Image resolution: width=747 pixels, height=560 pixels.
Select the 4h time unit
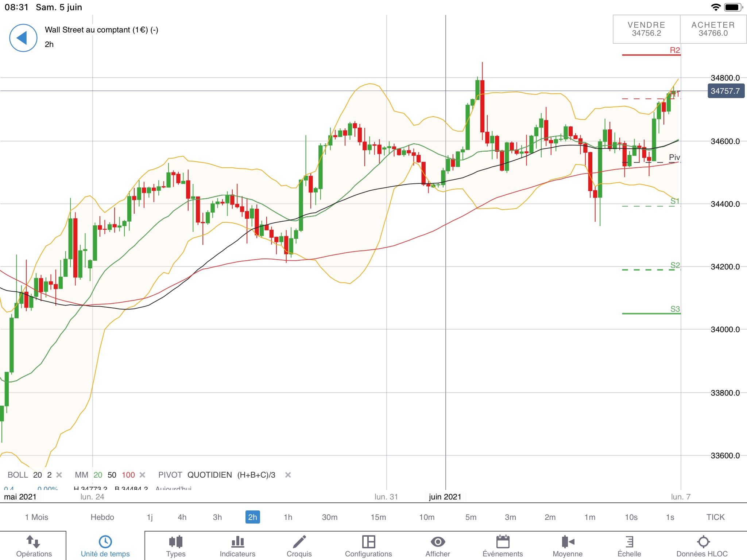pos(182,517)
